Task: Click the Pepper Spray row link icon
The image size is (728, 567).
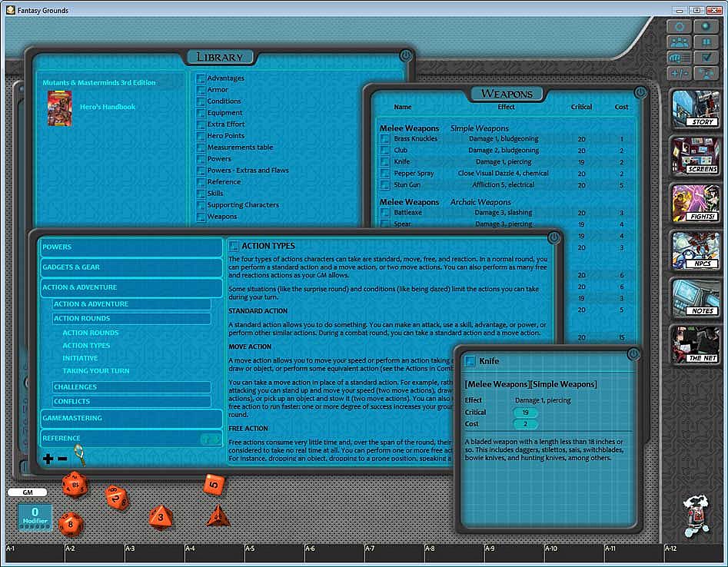Action: (385, 174)
